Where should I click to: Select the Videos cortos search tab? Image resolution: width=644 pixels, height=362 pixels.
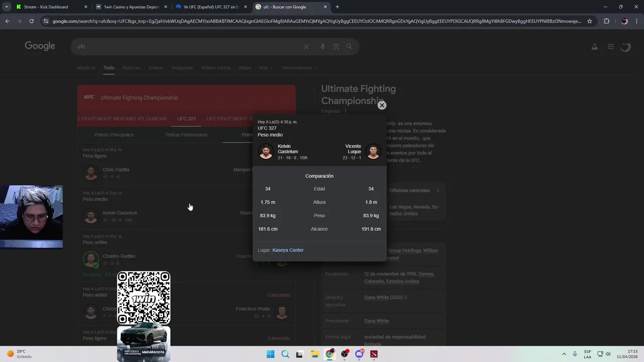point(216,68)
